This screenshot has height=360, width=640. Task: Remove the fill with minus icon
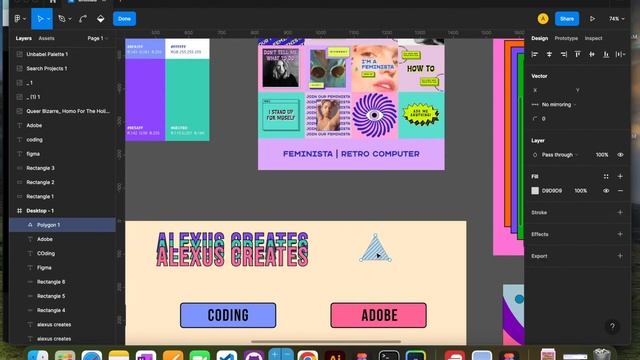coord(620,191)
